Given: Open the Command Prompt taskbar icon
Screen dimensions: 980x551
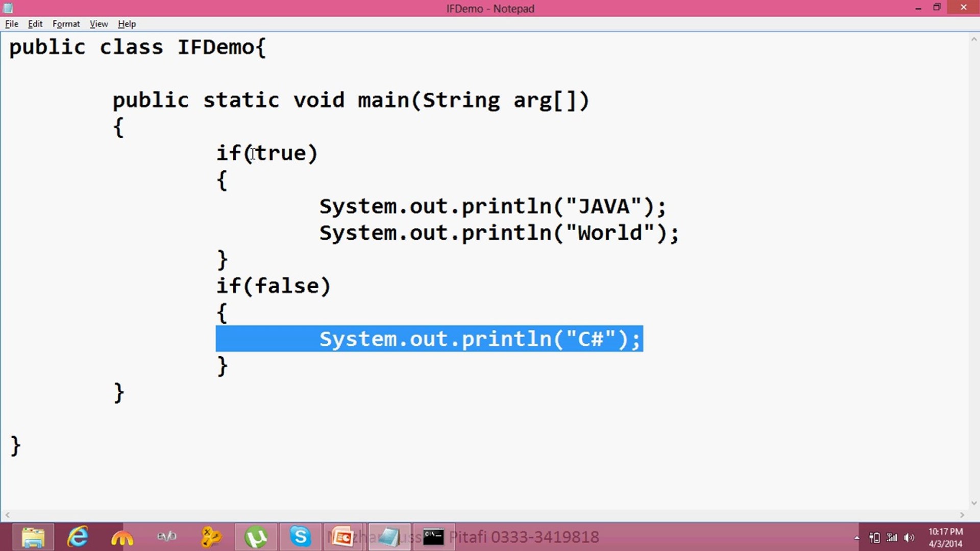Looking at the screenshot, I should [x=433, y=536].
